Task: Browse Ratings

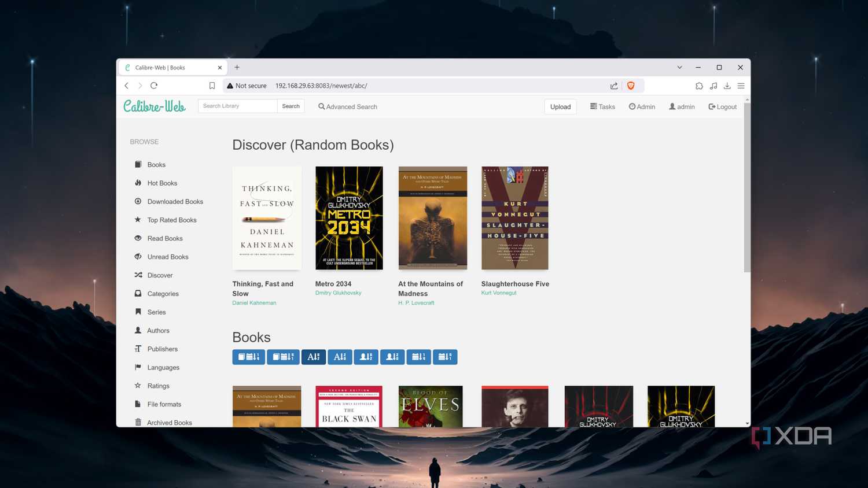Action: (x=152, y=386)
